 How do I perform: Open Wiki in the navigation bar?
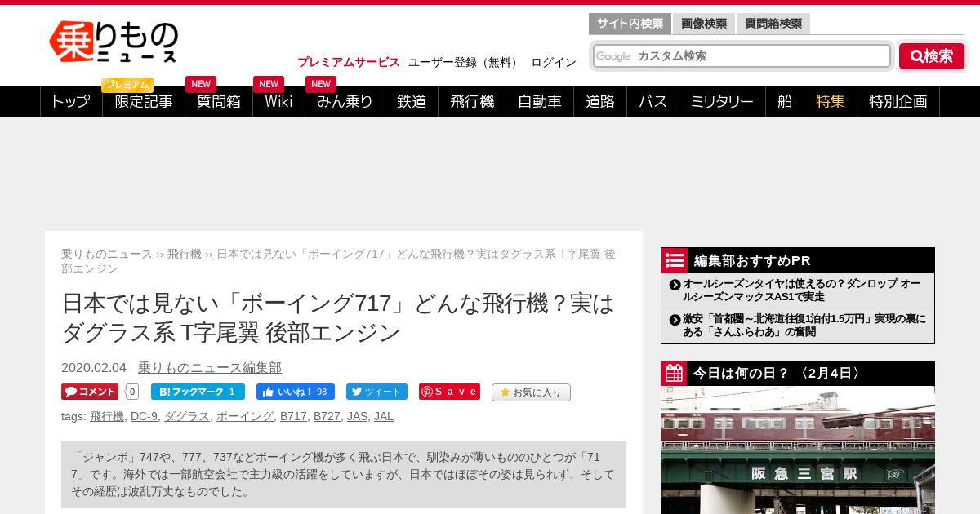[278, 101]
